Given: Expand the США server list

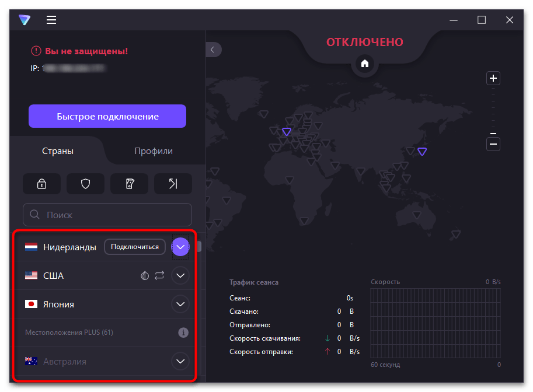Looking at the screenshot, I should click(x=180, y=275).
